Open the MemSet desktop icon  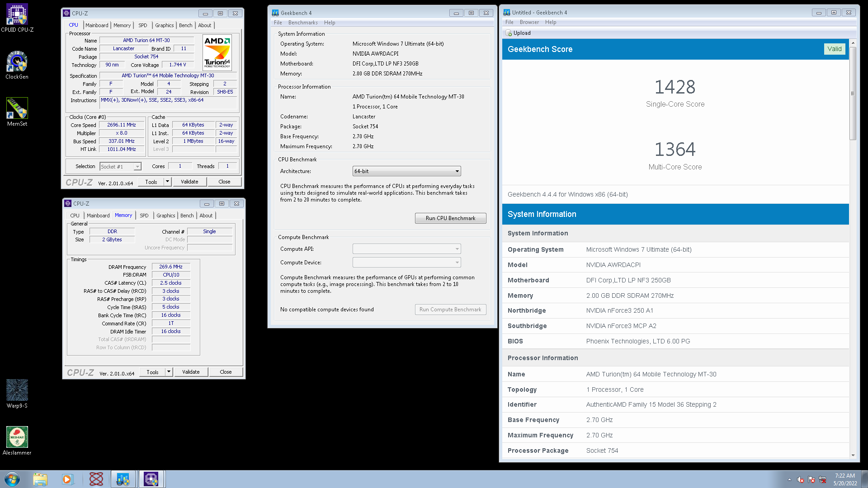pyautogui.click(x=17, y=112)
